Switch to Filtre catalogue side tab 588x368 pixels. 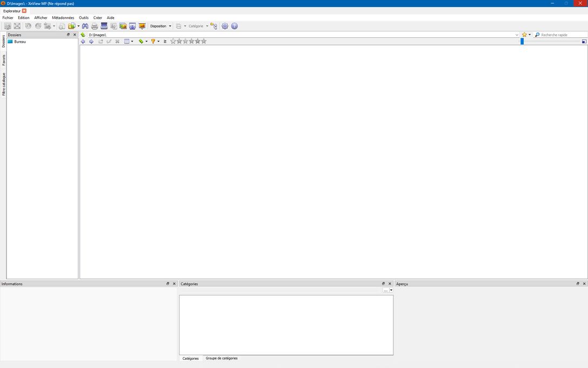coord(4,84)
